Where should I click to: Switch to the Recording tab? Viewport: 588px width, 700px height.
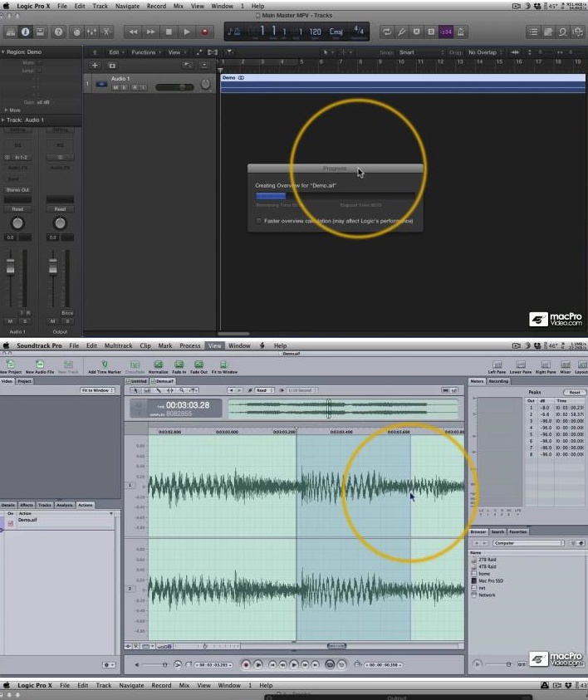coord(498,381)
